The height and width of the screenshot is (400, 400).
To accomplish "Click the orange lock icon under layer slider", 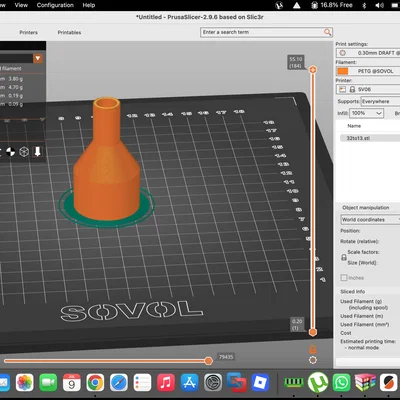I will click(x=313, y=349).
